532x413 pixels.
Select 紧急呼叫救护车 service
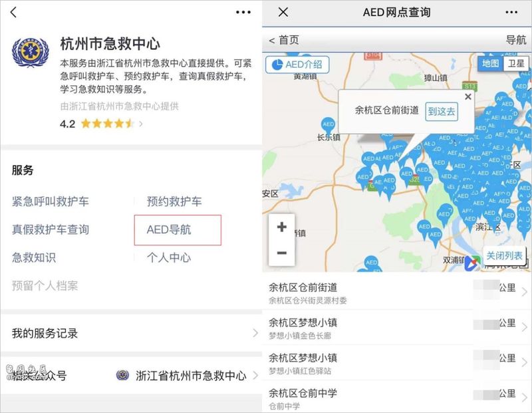(x=51, y=202)
